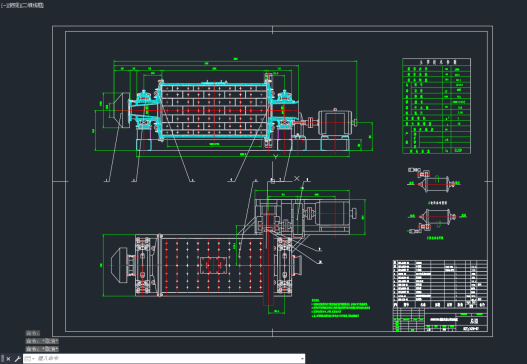Close the command line window

coord(8,359)
